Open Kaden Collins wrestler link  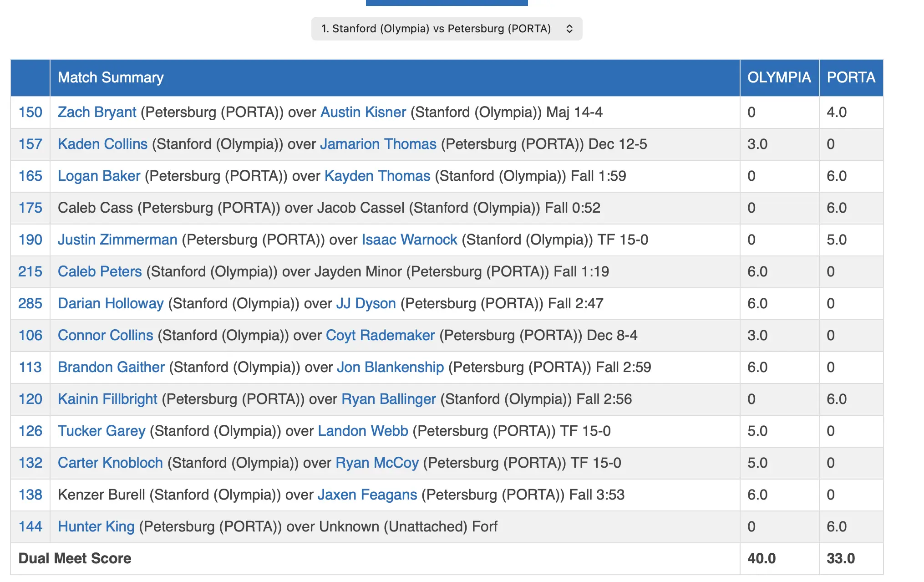click(x=102, y=144)
